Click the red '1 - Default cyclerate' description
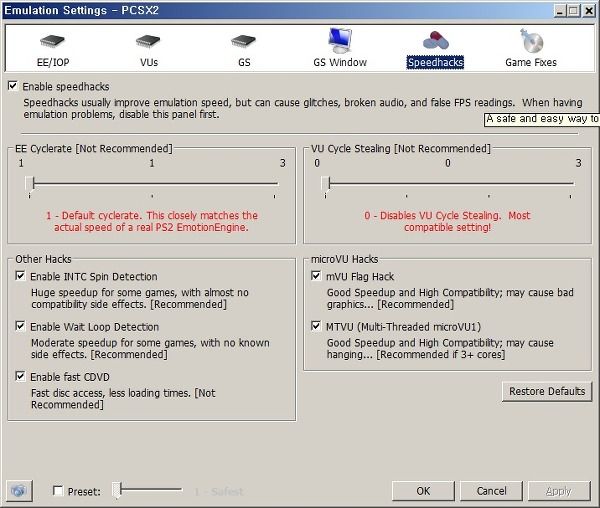Image resolution: width=600 pixels, height=508 pixels. (152, 221)
